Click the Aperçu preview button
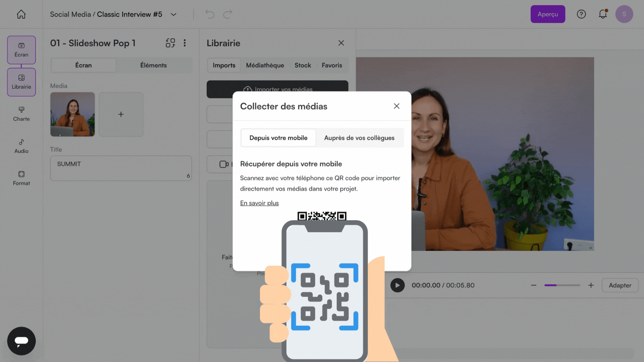Screen dimensions: 644x362 (547, 14)
